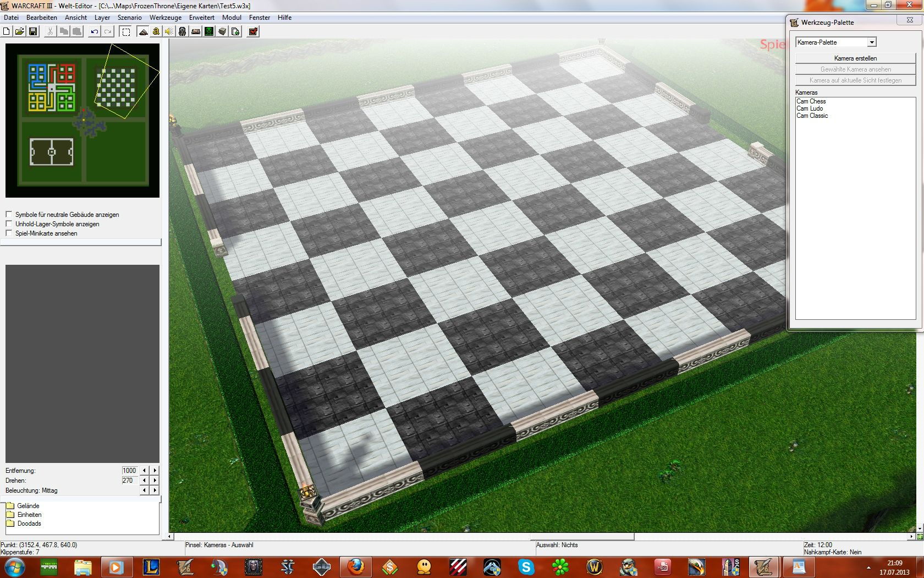
Task: Switch Beleuchtung to next with right arrow
Action: click(155, 490)
